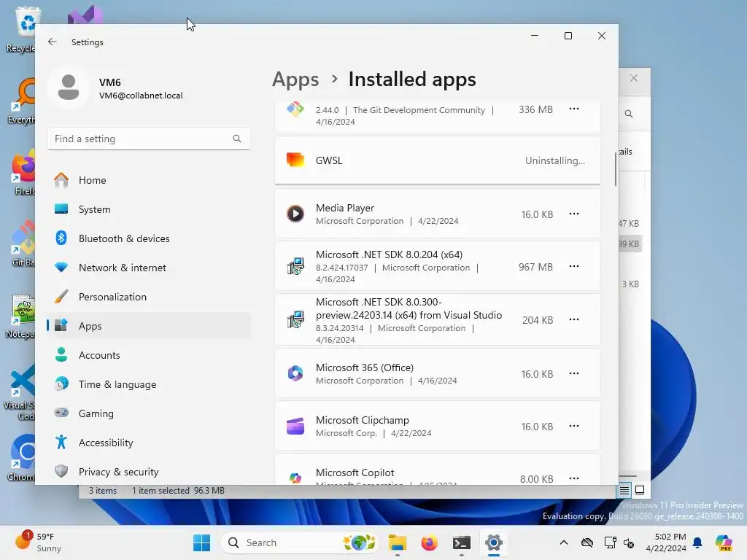Open more options for .NET SDK 8.0.204

[x=574, y=266]
